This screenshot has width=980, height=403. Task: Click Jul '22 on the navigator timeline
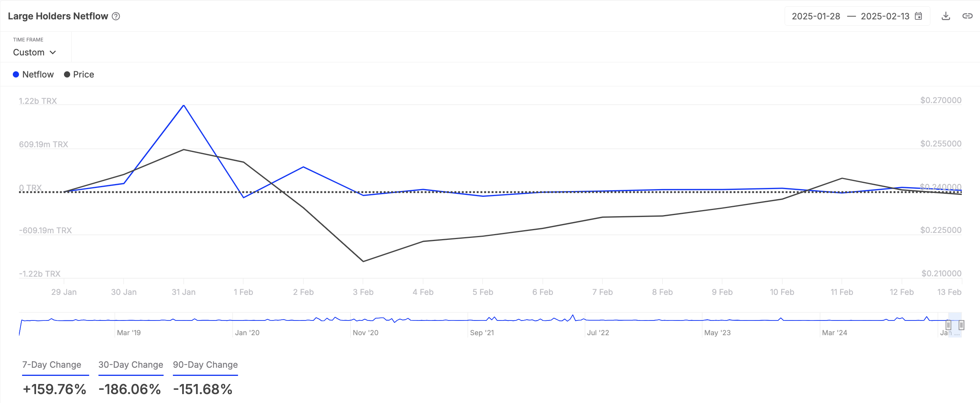(598, 333)
